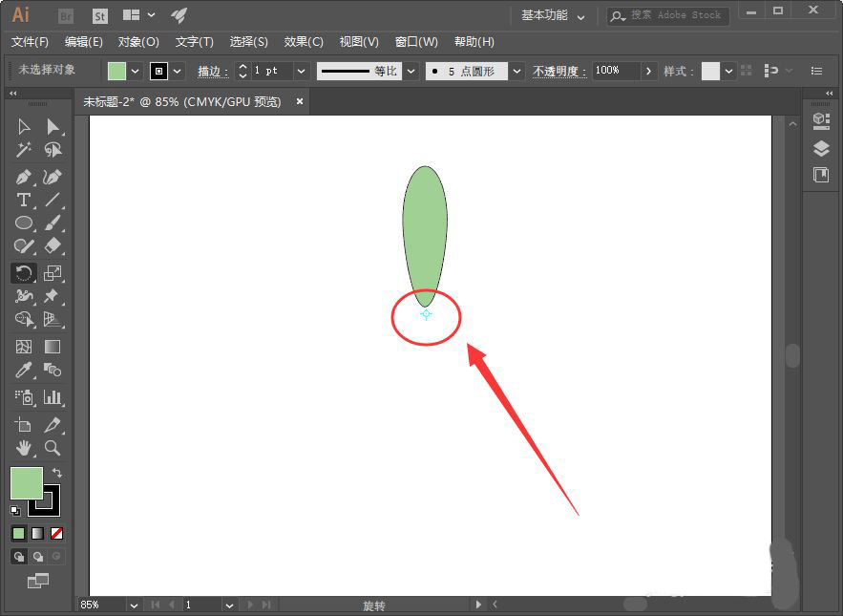Screen dimensions: 843x616
Task: Open the 效果(C) menu
Action: 304,42
